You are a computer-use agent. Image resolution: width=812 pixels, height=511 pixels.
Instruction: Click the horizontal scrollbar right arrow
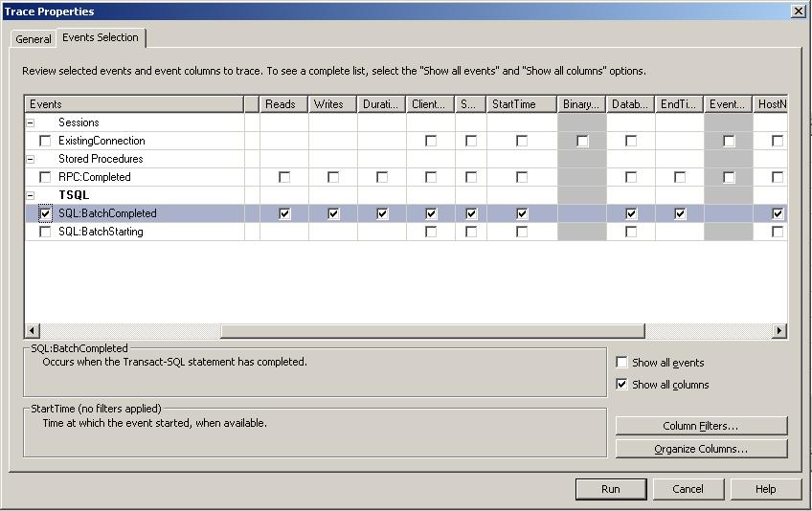click(x=779, y=331)
